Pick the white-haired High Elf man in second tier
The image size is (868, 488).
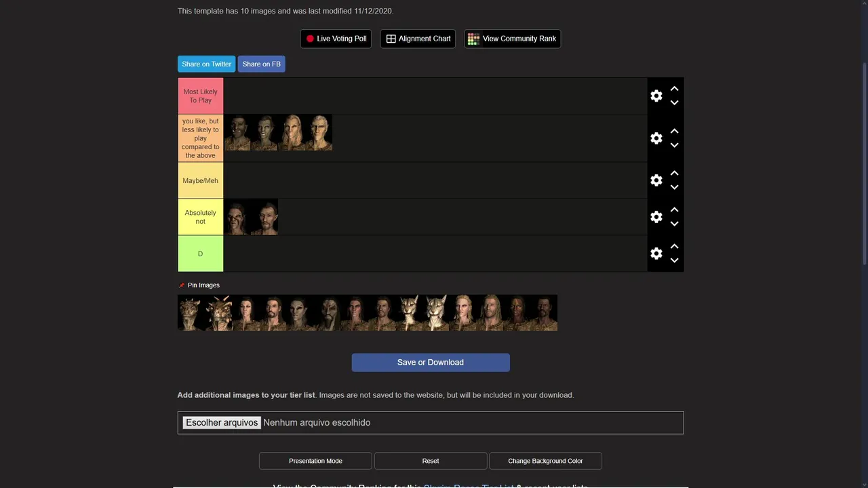(319, 132)
